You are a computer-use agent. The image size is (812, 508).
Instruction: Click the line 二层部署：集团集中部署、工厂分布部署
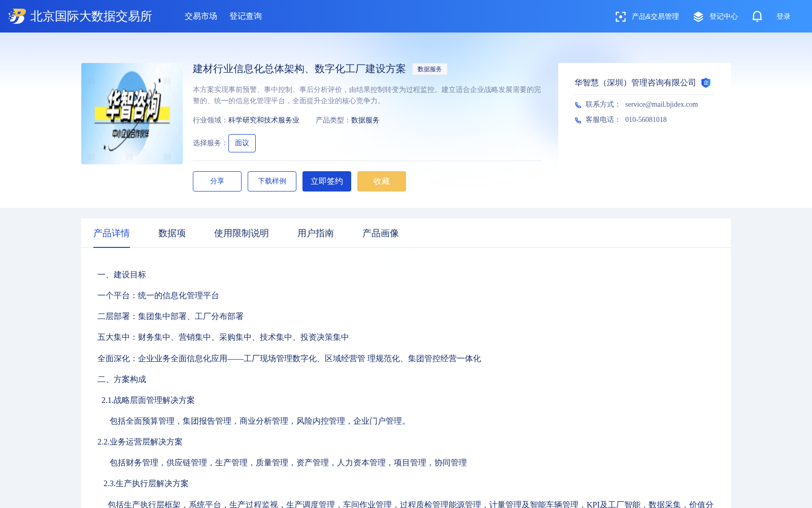171,316
